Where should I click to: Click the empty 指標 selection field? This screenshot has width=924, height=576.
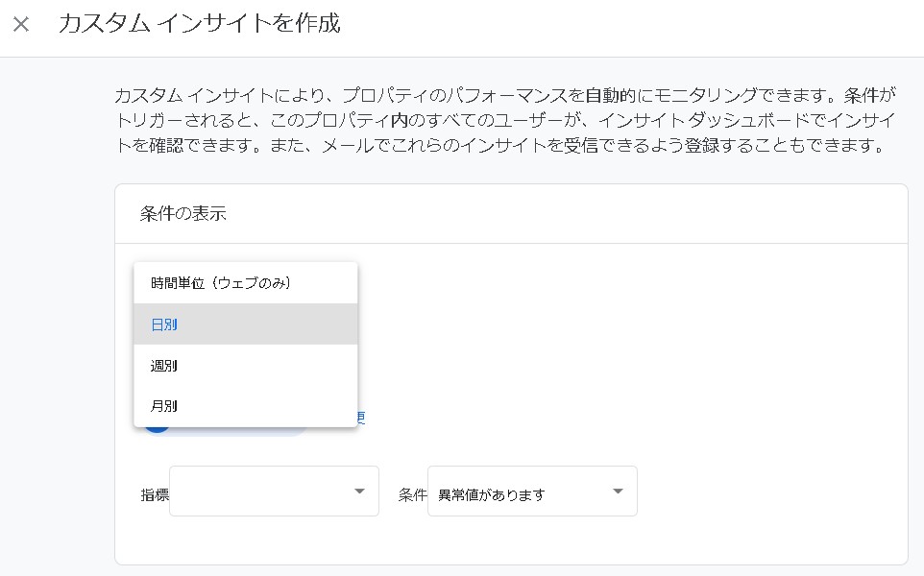(x=259, y=492)
